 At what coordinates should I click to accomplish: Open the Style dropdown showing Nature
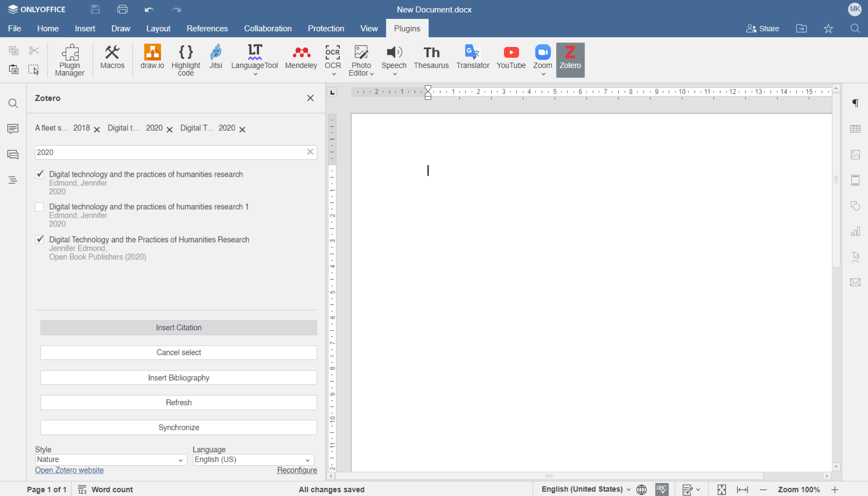pyautogui.click(x=110, y=460)
